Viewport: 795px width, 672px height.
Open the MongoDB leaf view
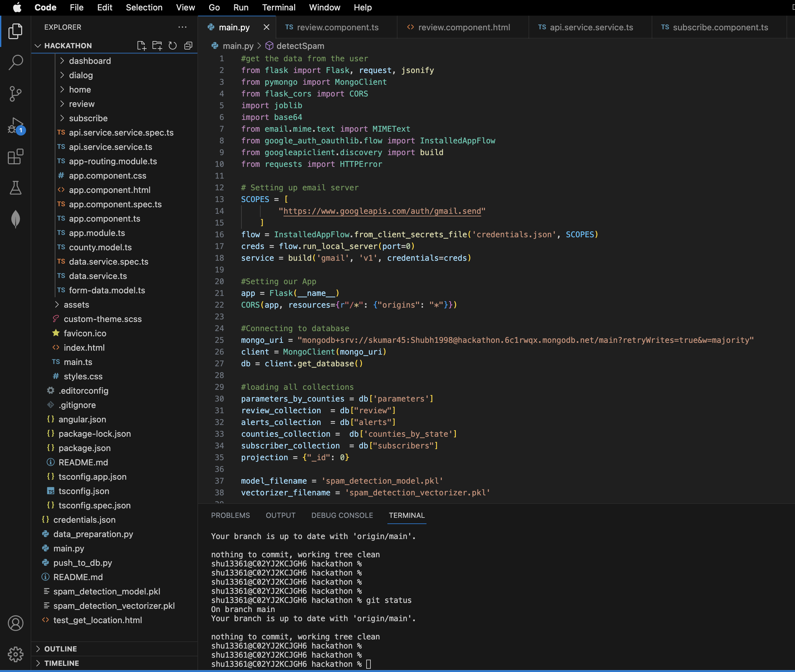tap(16, 219)
